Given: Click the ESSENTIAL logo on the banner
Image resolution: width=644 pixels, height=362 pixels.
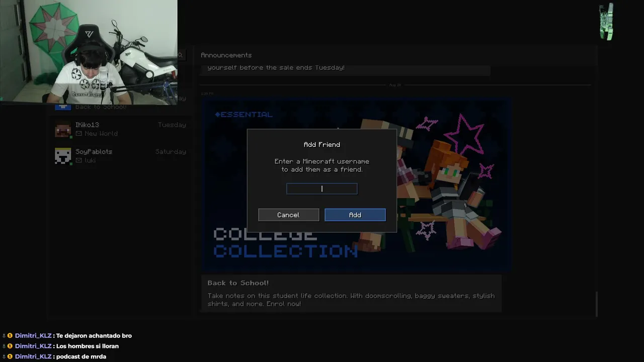Looking at the screenshot, I should click(244, 115).
